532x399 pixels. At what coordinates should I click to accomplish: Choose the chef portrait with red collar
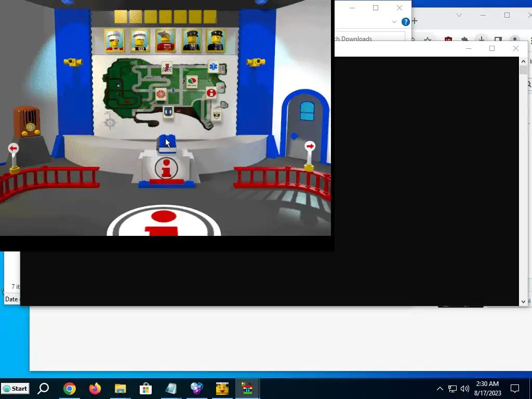click(114, 41)
